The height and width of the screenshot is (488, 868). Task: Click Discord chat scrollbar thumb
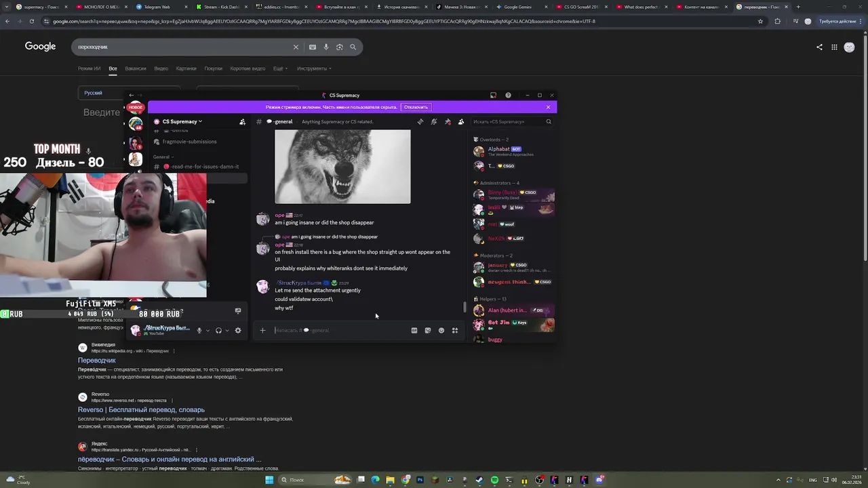465,307
